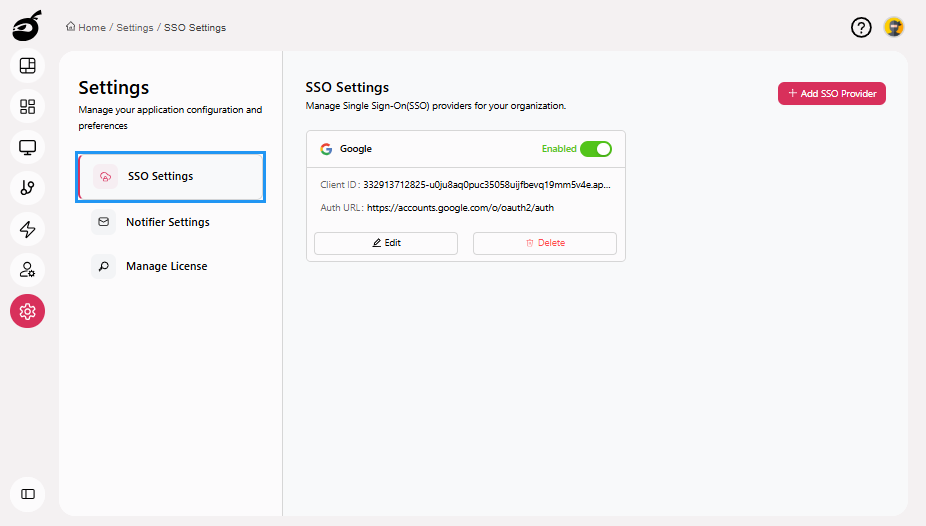The width and height of the screenshot is (926, 526).
Task: Open Notifier Settings section
Action: pyautogui.click(x=171, y=222)
